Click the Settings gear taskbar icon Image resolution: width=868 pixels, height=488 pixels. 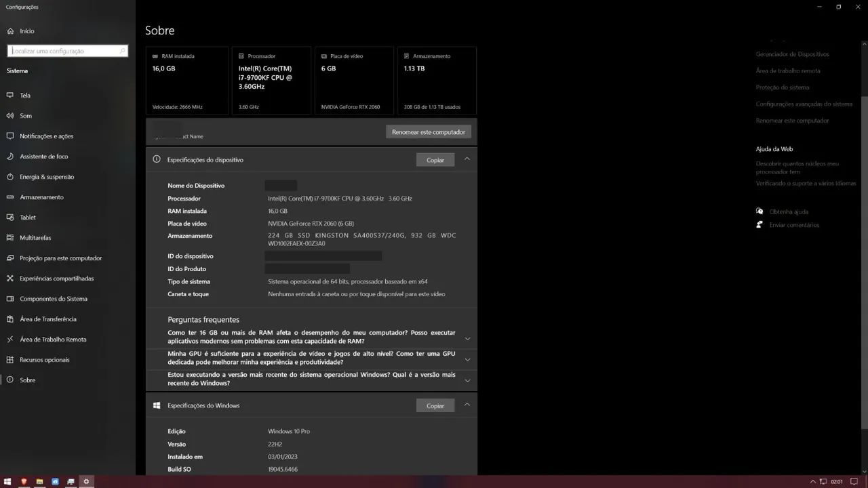(86, 482)
